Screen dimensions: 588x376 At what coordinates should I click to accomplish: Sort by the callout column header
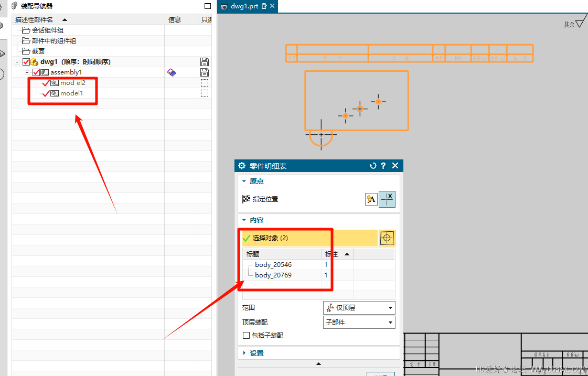[337, 254]
